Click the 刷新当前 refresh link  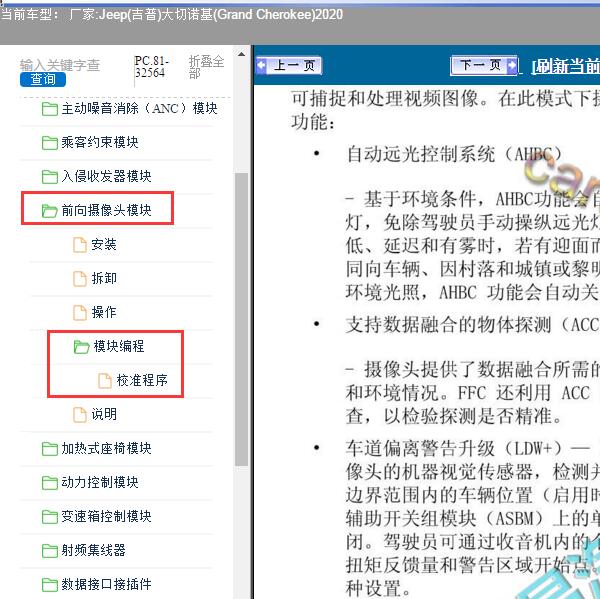click(566, 67)
